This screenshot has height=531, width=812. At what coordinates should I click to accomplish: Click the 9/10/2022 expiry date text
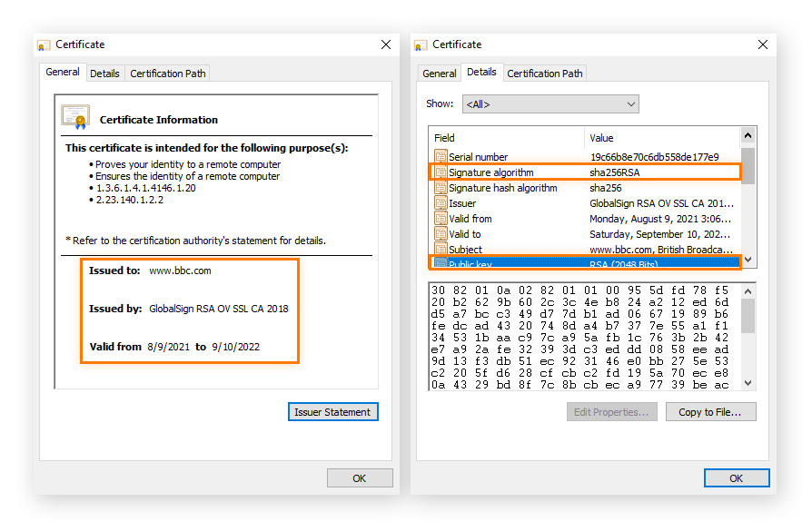(235, 347)
